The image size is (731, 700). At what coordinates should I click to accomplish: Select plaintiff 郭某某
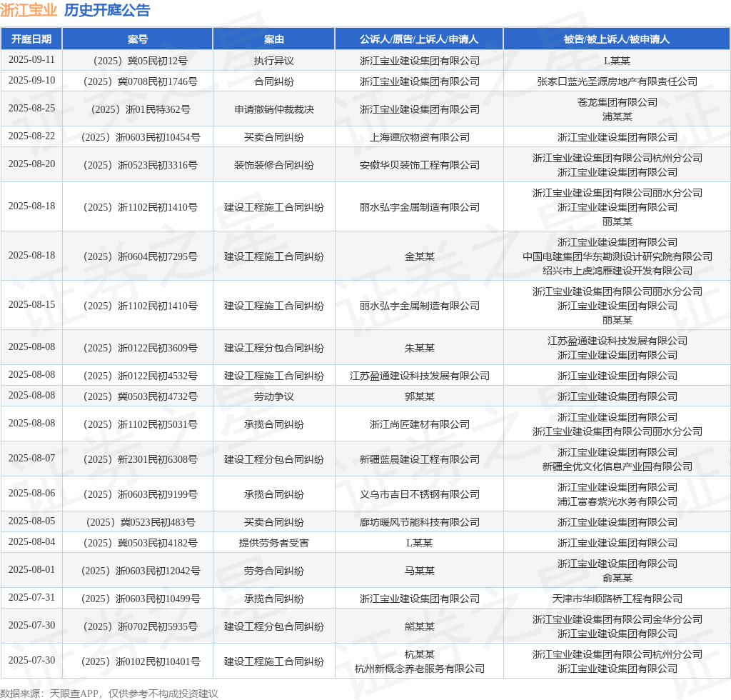420,396
